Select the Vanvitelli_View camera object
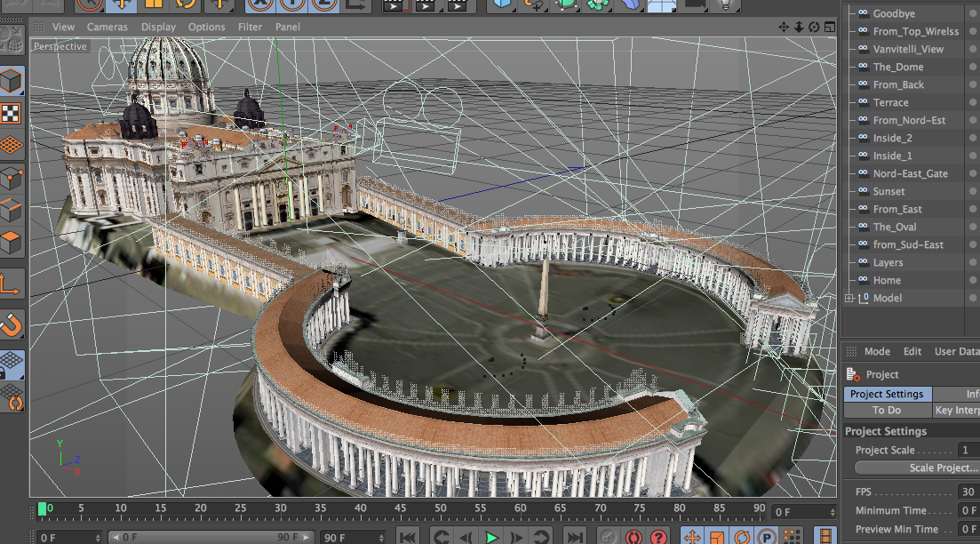This screenshot has height=544, width=980. tap(908, 49)
